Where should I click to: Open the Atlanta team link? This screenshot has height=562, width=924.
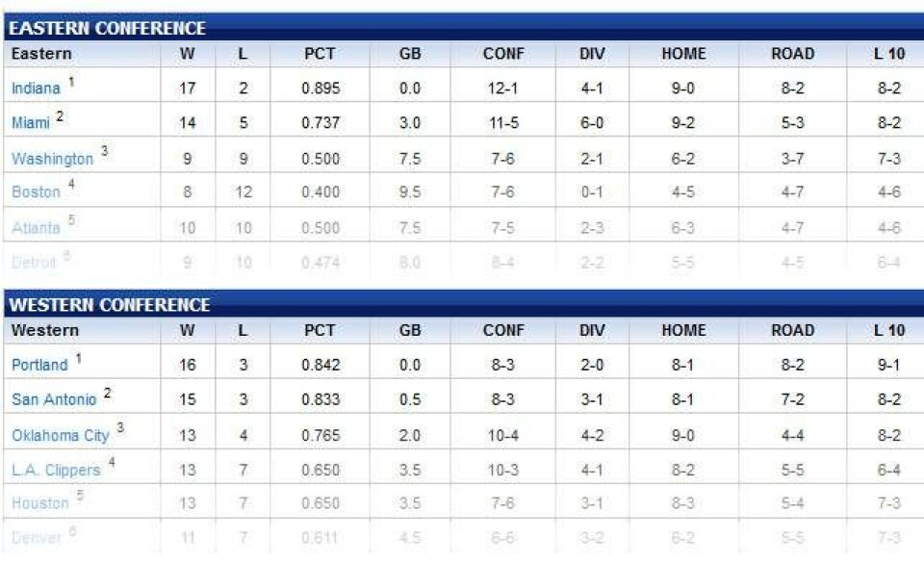[x=36, y=228]
